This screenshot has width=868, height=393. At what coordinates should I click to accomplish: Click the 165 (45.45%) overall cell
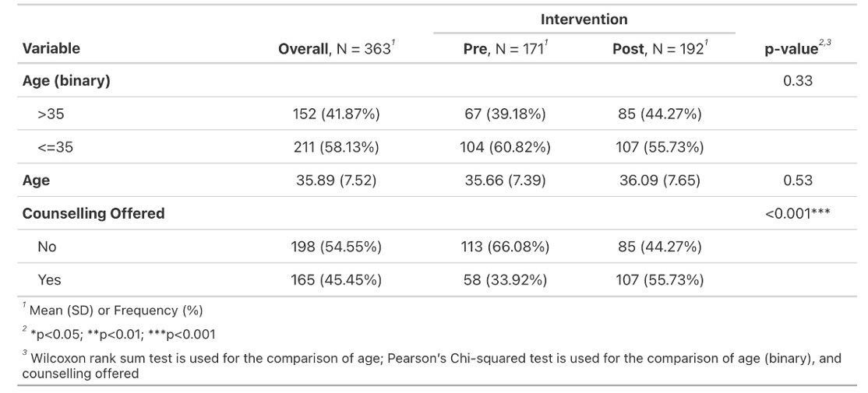pyautogui.click(x=336, y=279)
